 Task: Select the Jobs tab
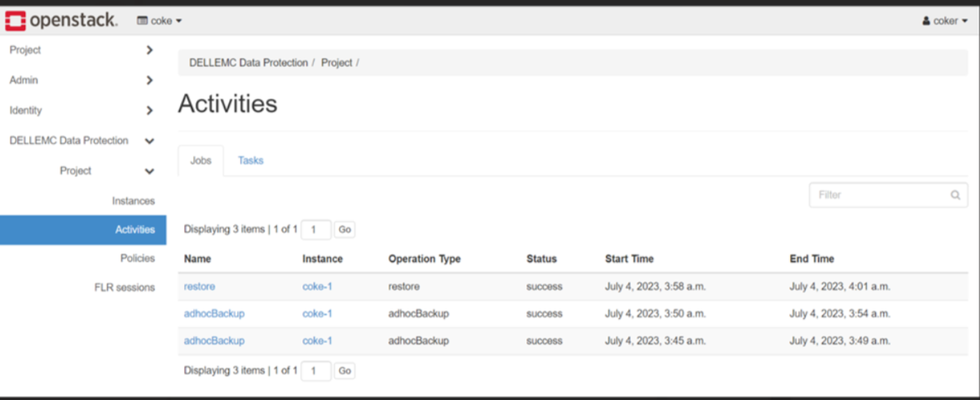pyautogui.click(x=200, y=160)
